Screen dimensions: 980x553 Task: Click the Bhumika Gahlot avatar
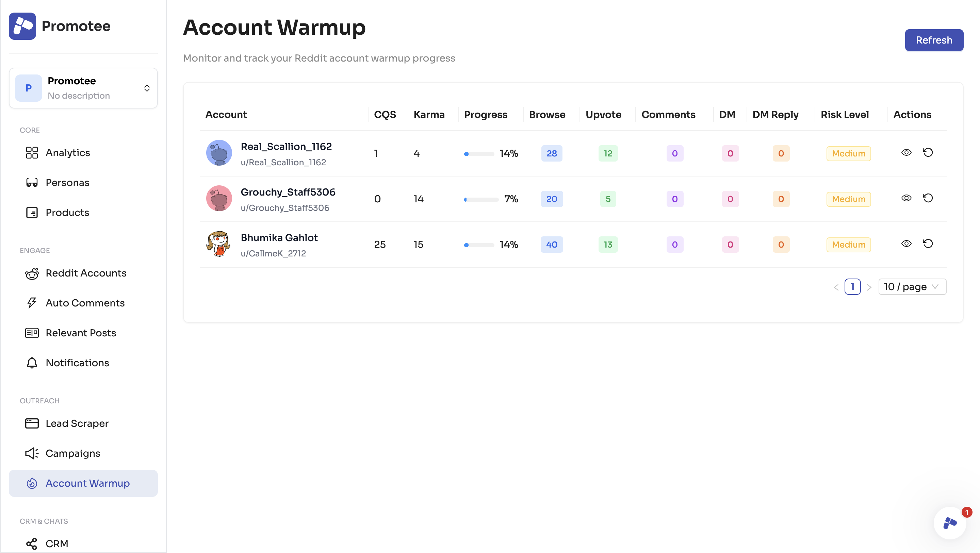point(219,244)
